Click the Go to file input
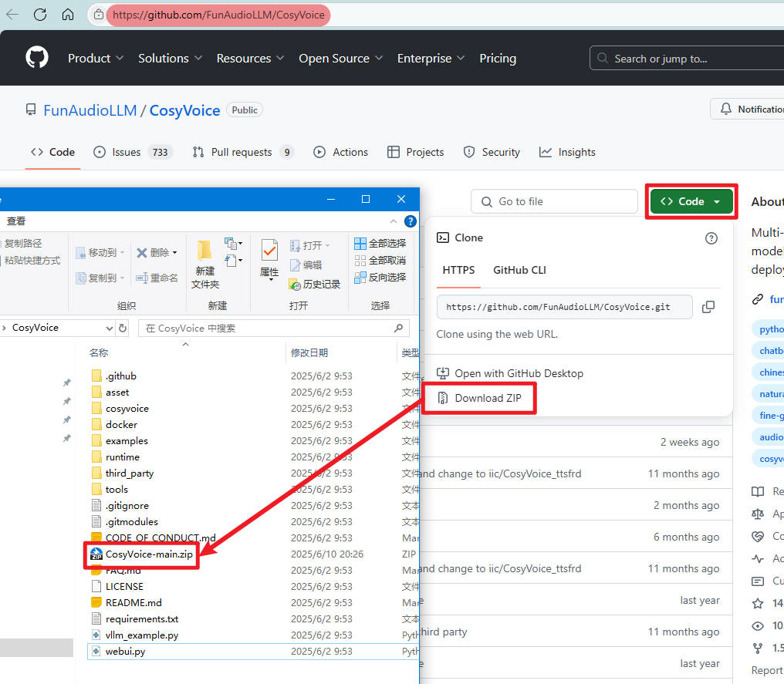784x684 pixels. click(554, 201)
